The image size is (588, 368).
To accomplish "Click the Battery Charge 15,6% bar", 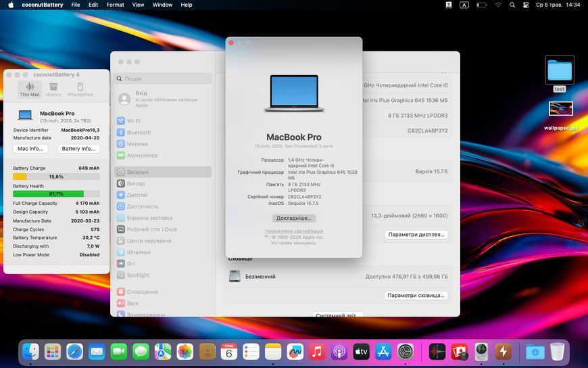I will (x=56, y=177).
